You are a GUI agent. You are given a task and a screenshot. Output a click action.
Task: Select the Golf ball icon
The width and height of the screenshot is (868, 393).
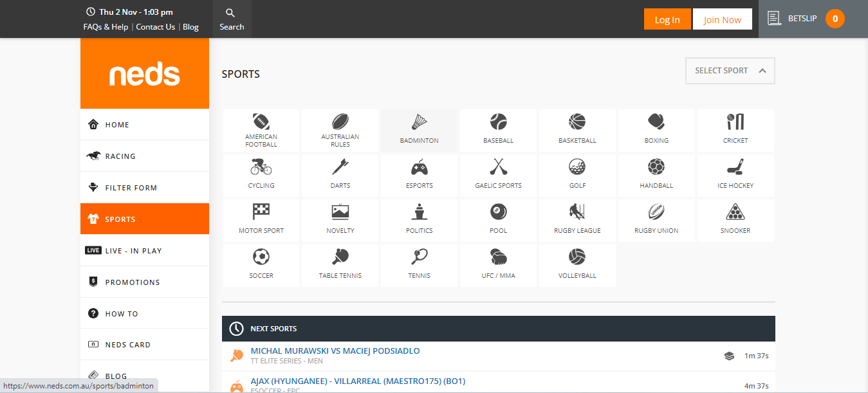(577, 168)
